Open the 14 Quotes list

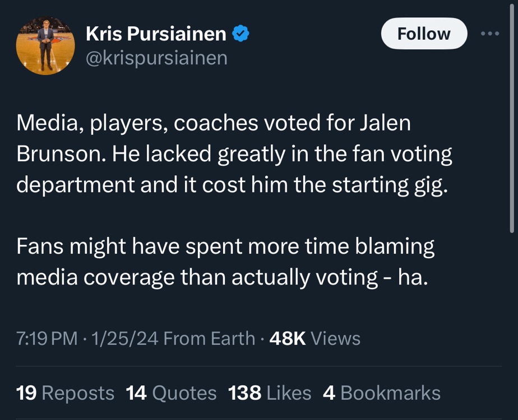coord(171,393)
